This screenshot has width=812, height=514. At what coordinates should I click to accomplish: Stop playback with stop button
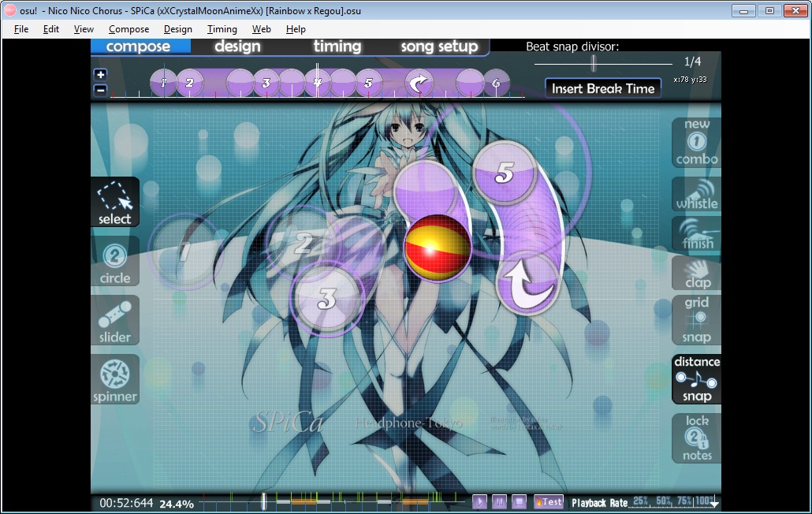pos(519,501)
